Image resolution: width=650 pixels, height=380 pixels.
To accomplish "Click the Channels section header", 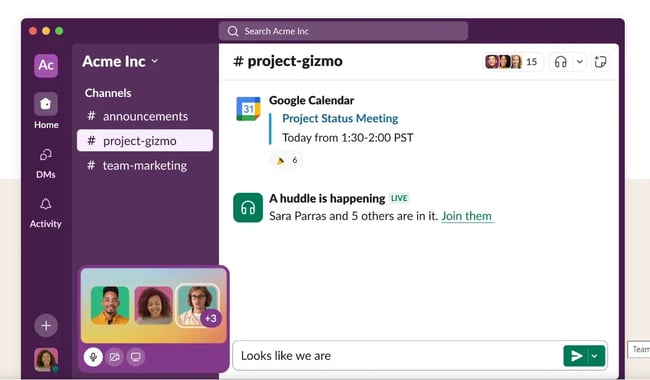I will (x=108, y=93).
